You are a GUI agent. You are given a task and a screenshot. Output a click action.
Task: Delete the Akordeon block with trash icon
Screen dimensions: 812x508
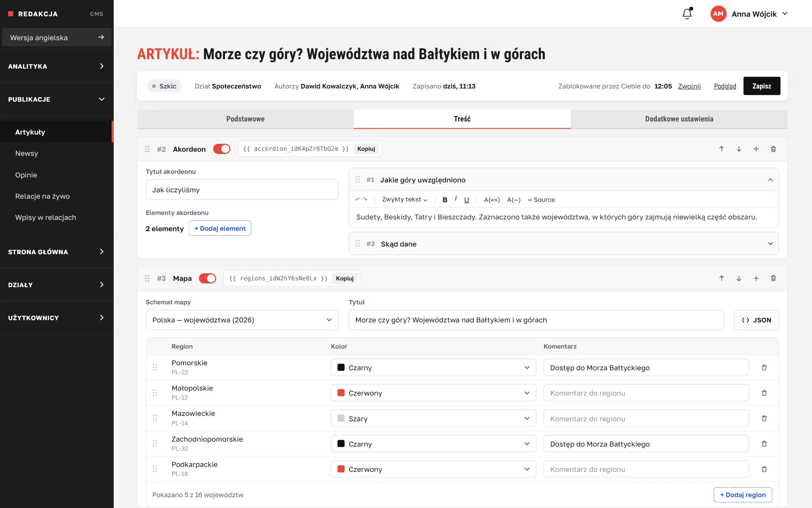773,149
